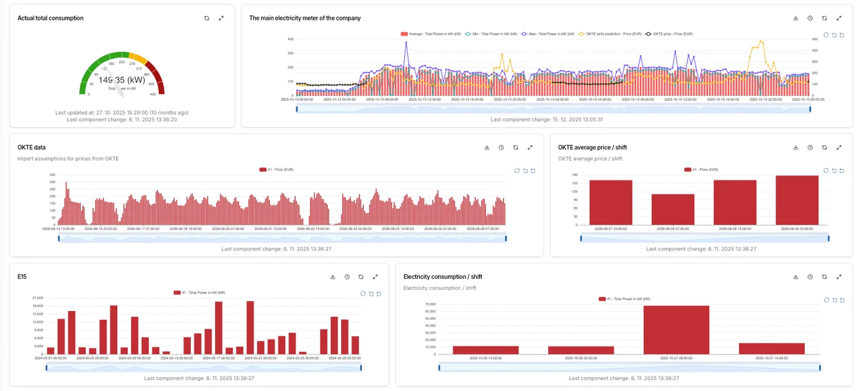The width and height of the screenshot is (868, 391).
Task: Click the 2025-10-27 06:00:00 consumption bar
Action: click(x=676, y=330)
